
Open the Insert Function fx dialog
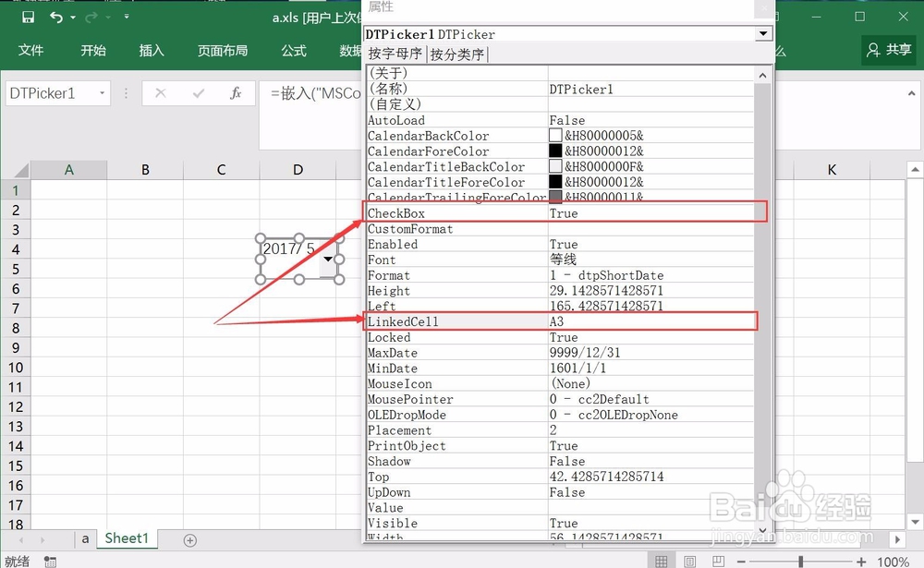[236, 93]
